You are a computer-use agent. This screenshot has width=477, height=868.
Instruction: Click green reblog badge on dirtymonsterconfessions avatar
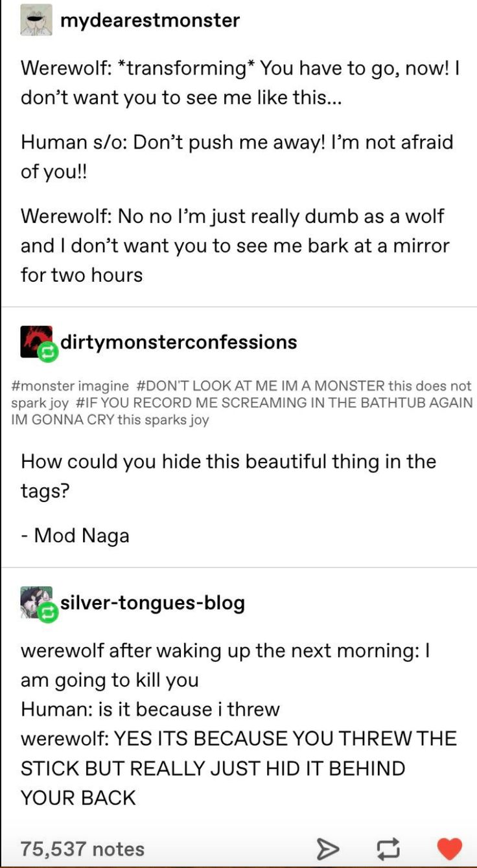pos(48,353)
